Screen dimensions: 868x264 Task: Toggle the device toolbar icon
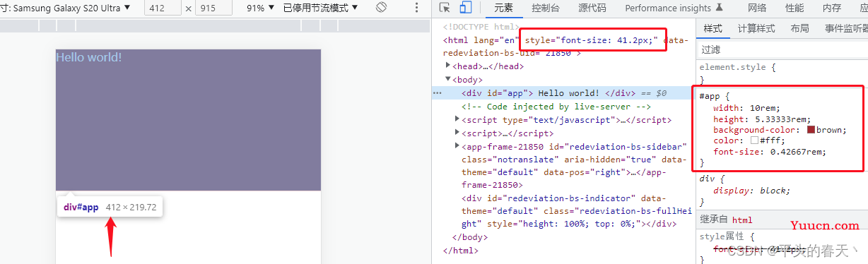coord(465,8)
